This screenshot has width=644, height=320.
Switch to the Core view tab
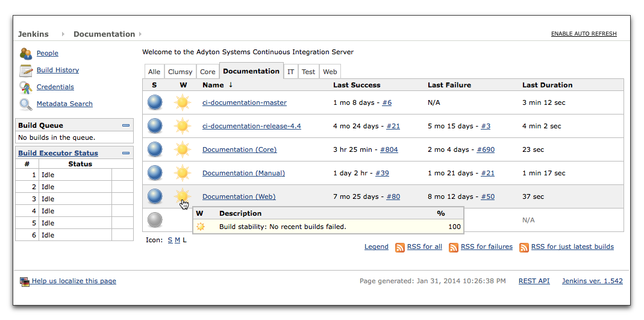coord(207,72)
